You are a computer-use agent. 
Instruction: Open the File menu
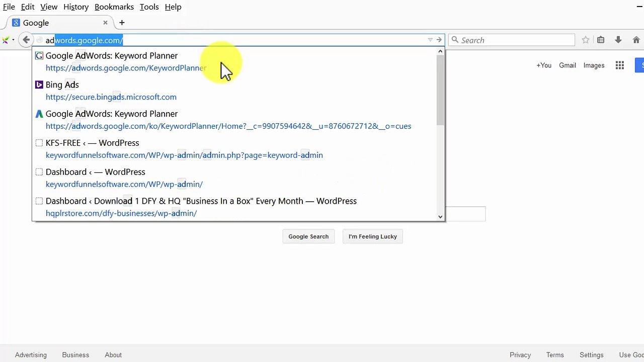[9, 7]
